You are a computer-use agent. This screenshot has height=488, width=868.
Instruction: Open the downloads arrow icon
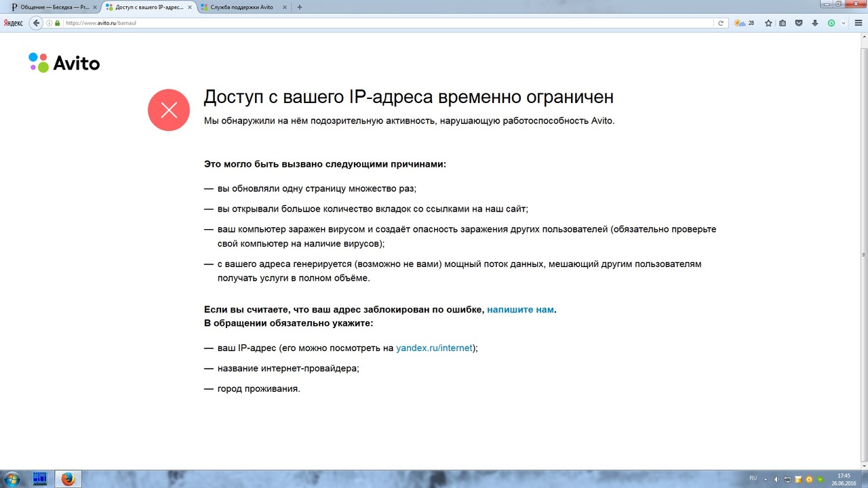[815, 23]
